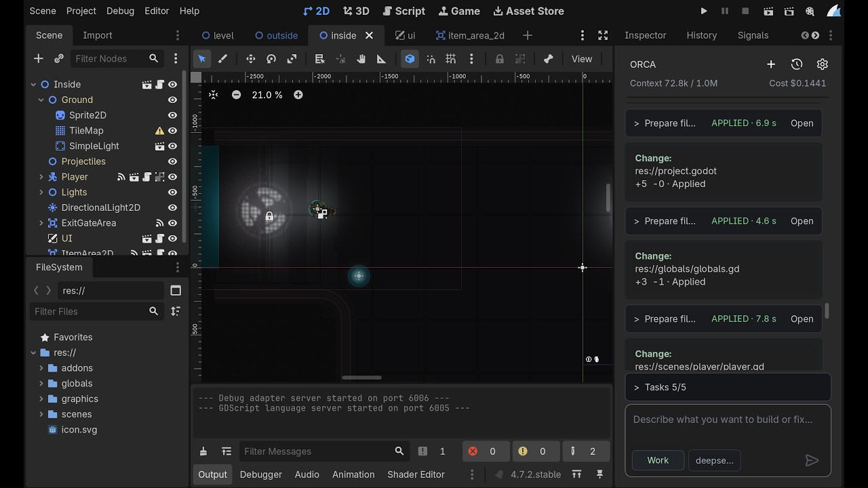Select the Rotate mode tool
Viewport: 868px width, 488px height.
click(271, 59)
